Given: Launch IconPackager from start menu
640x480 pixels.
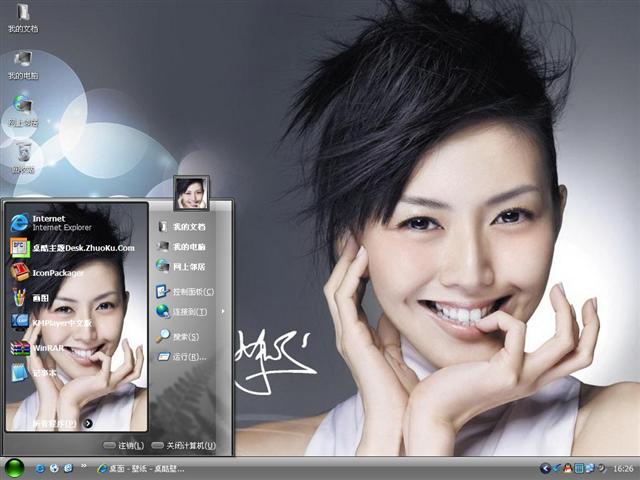Looking at the screenshot, I should 60,272.
